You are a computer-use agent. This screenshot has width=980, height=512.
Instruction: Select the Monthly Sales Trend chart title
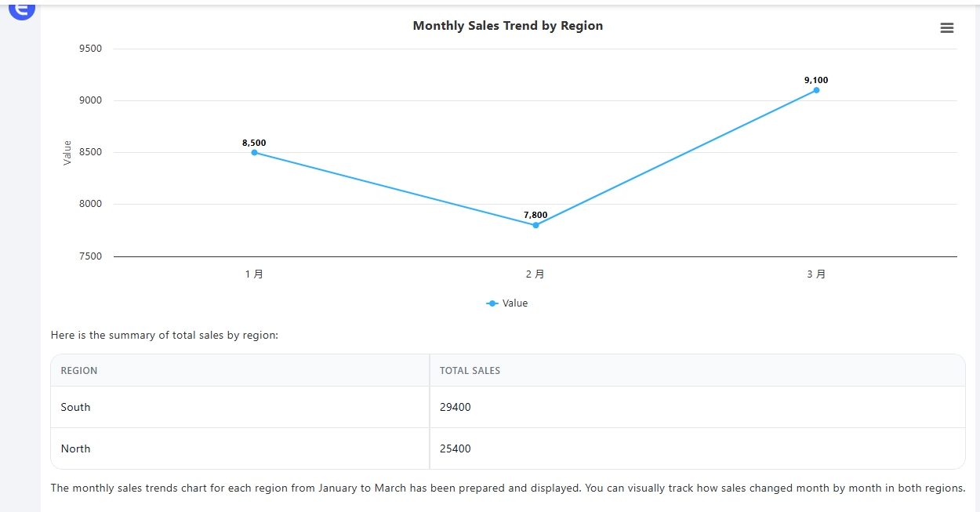[x=507, y=26]
